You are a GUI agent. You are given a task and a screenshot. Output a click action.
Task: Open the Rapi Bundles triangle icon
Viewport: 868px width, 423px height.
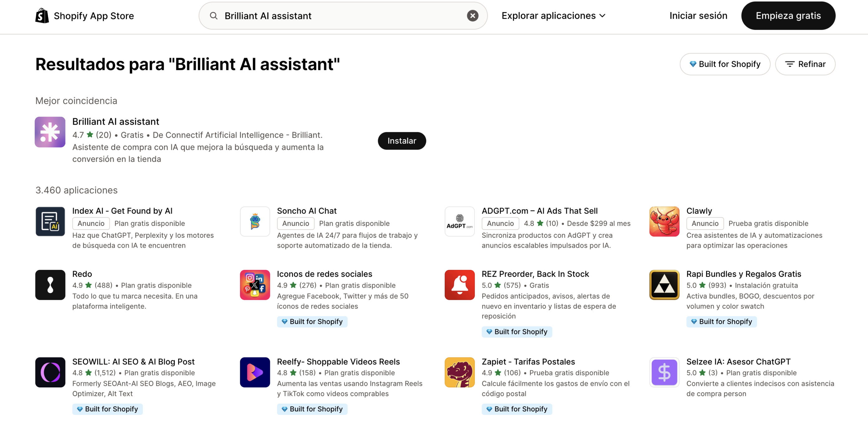tap(664, 285)
